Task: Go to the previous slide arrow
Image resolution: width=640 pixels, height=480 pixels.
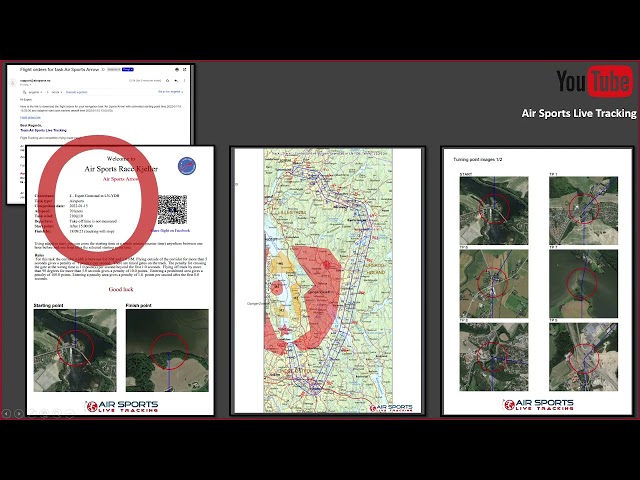Action: 7,413
